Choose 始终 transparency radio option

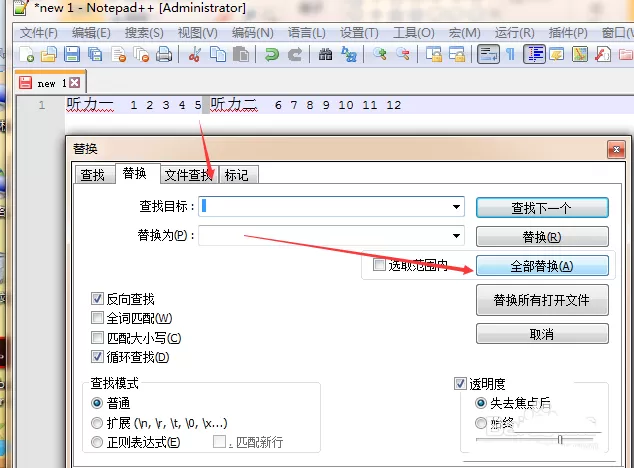(x=481, y=423)
